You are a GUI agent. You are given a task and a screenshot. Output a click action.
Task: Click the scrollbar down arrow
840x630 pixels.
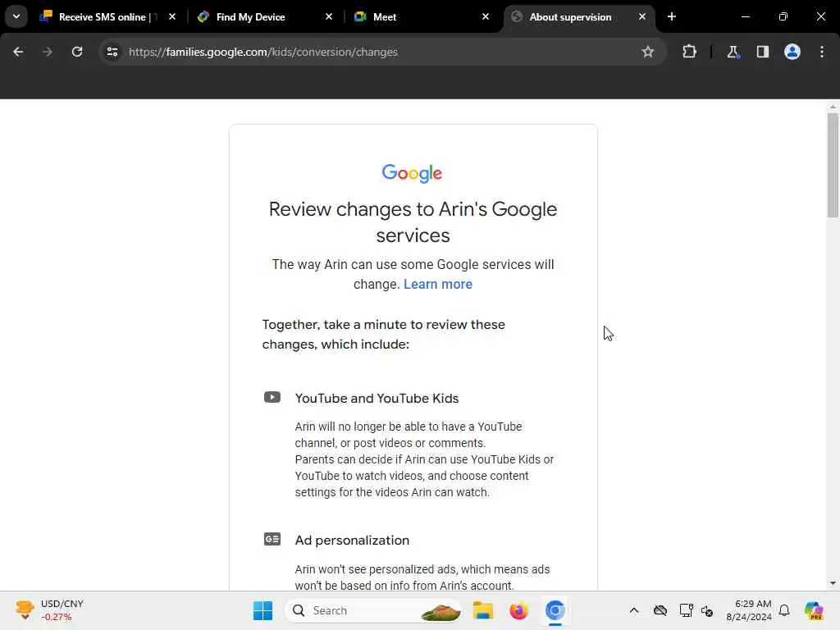coord(833,583)
